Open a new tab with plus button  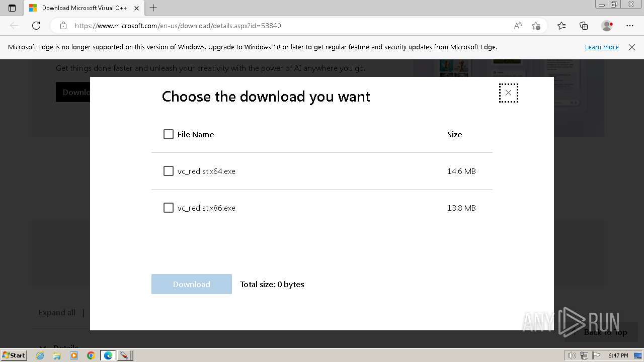click(x=153, y=8)
